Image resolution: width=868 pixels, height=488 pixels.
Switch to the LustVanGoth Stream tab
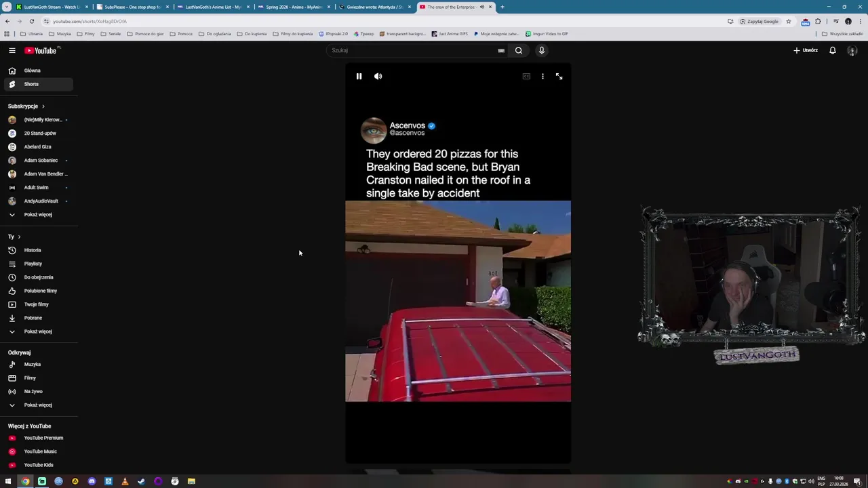pos(52,7)
